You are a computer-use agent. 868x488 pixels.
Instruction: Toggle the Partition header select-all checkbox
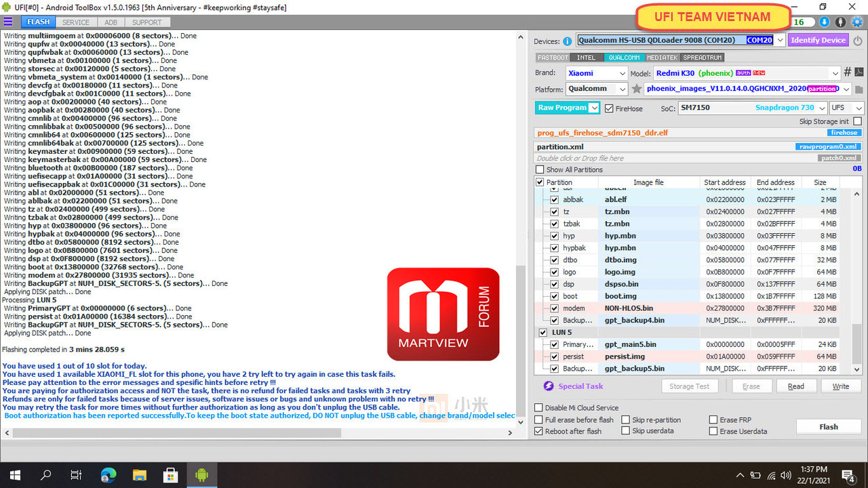pos(540,182)
